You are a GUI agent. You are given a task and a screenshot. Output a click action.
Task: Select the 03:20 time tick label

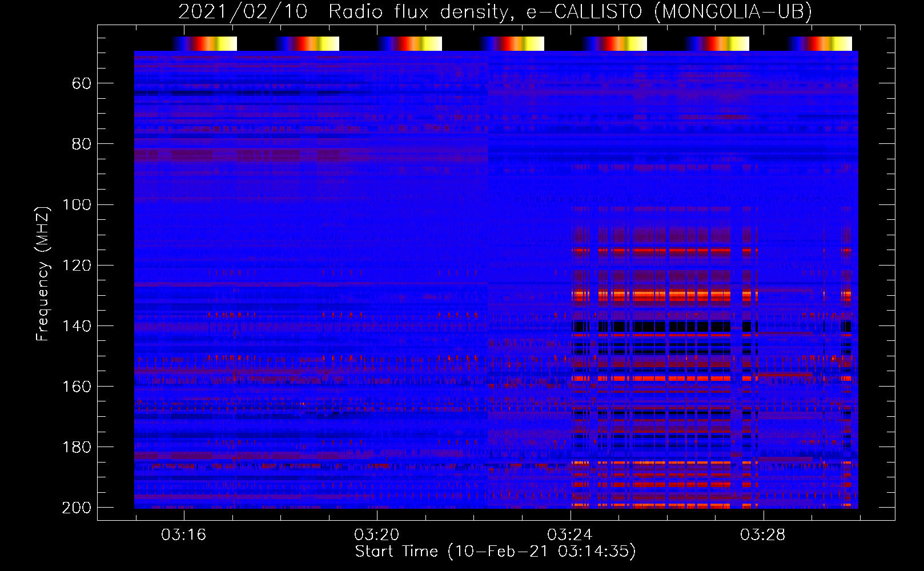point(376,535)
